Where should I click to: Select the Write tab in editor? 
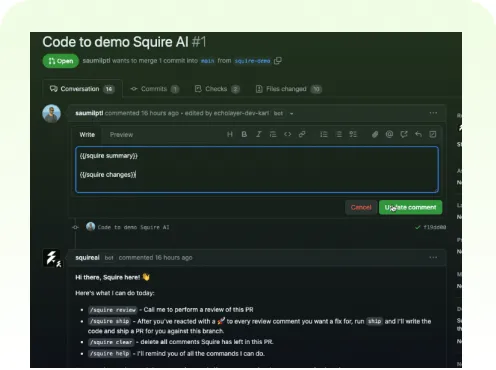87,135
